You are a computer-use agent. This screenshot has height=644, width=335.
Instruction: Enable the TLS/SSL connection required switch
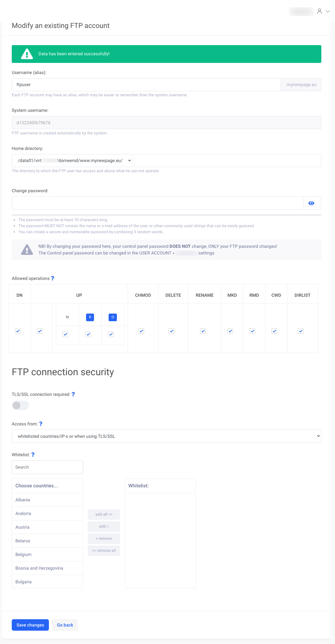point(20,405)
